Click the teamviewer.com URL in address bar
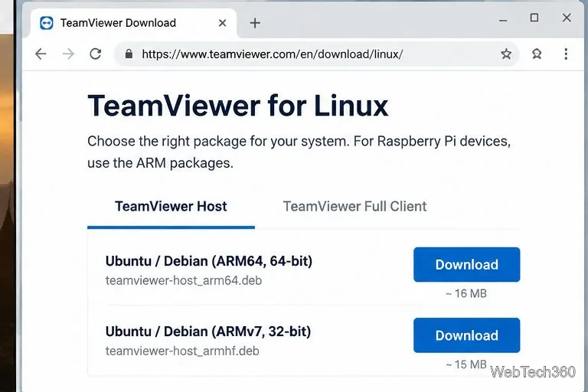588x392 pixels. 273,54
